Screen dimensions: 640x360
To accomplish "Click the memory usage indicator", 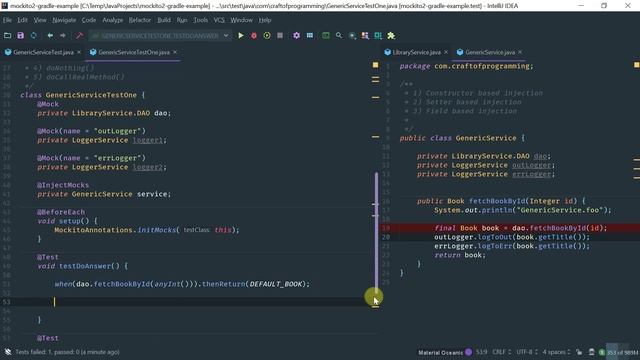I will coord(622,352).
